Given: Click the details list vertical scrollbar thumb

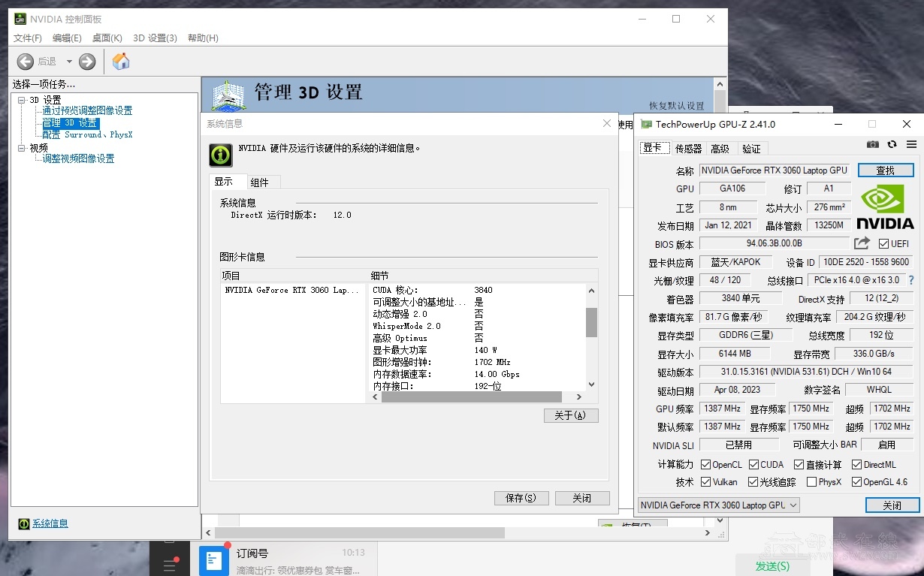Looking at the screenshot, I should pos(591,322).
